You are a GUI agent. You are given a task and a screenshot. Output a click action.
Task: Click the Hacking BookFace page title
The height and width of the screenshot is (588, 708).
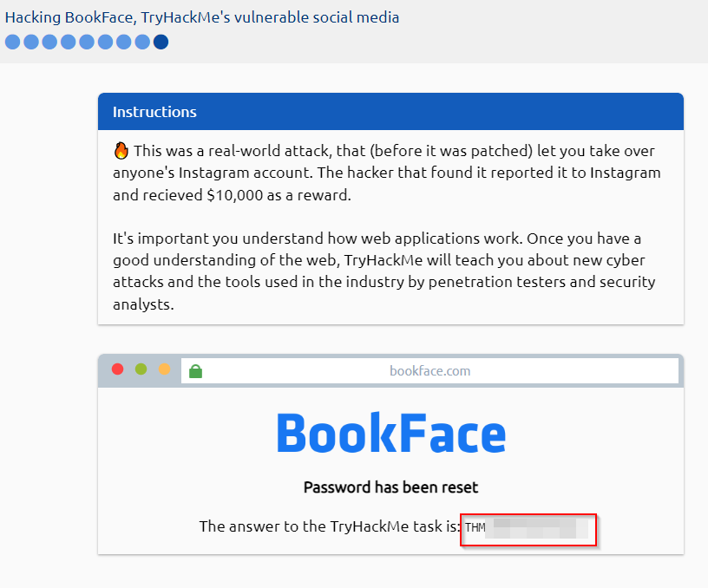[202, 17]
